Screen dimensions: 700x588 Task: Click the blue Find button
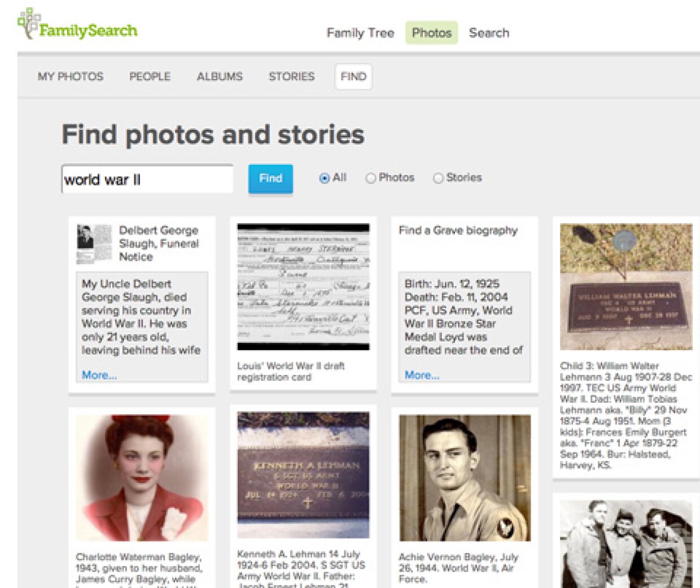(x=270, y=178)
